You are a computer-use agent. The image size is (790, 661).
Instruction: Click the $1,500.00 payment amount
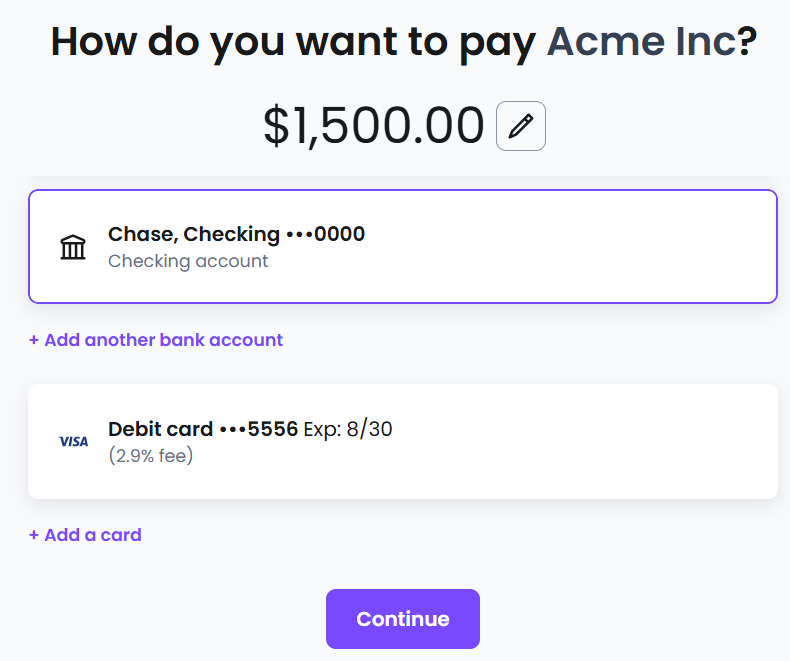[373, 125]
